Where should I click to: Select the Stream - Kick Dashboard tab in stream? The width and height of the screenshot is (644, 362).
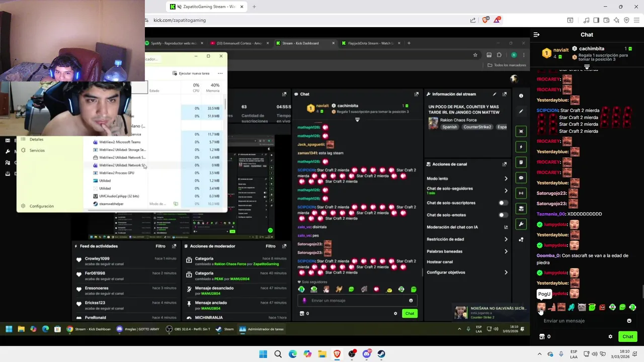tap(305, 43)
